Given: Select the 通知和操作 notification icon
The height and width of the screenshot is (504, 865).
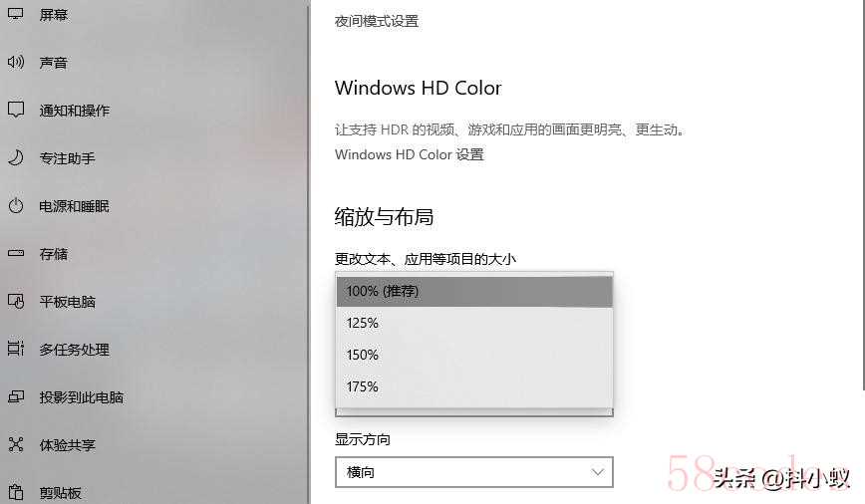Looking at the screenshot, I should (16, 110).
